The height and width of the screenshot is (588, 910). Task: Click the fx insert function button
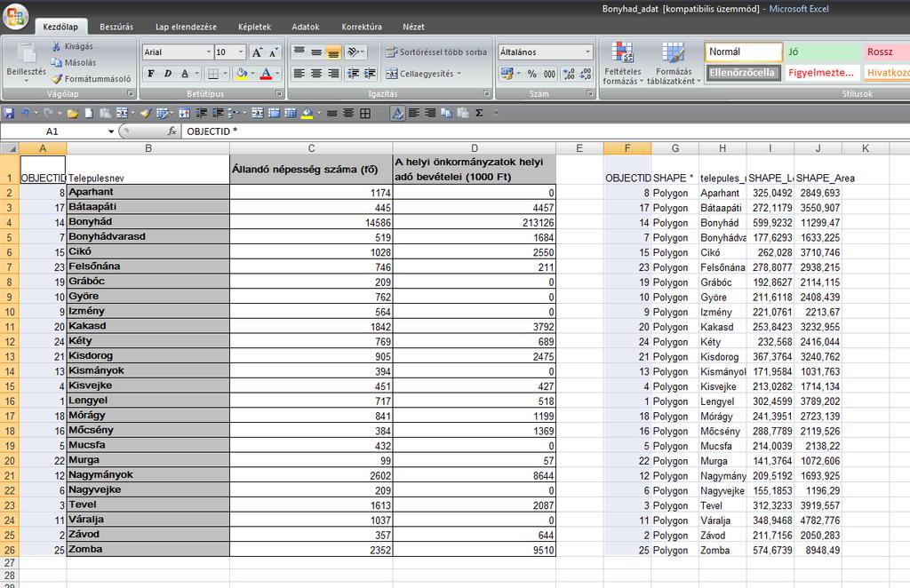172,131
